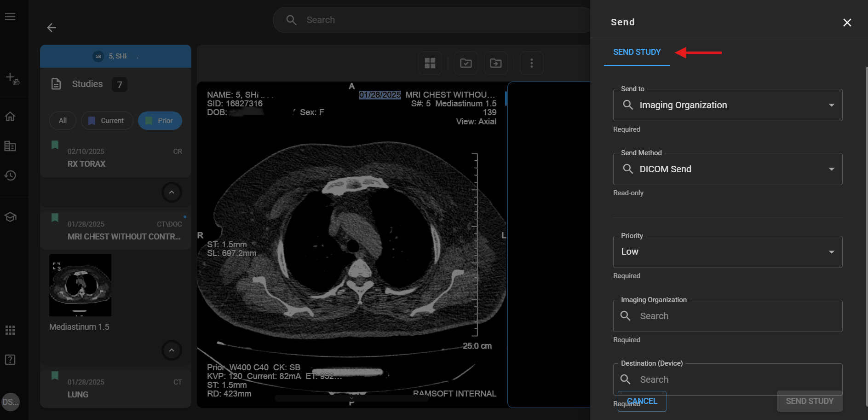Select the All studies filter chip
This screenshot has height=420, width=868.
point(63,121)
